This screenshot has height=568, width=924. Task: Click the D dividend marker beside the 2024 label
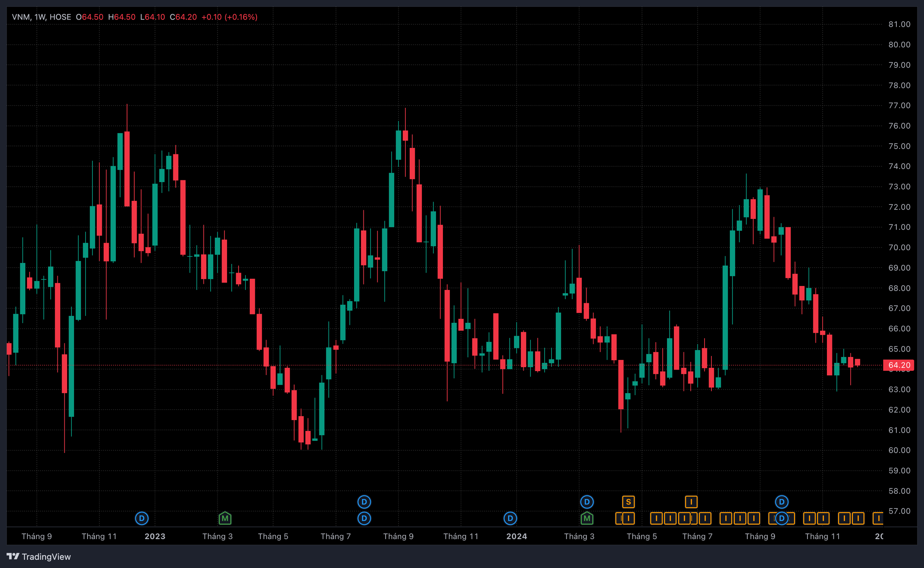coord(510,519)
